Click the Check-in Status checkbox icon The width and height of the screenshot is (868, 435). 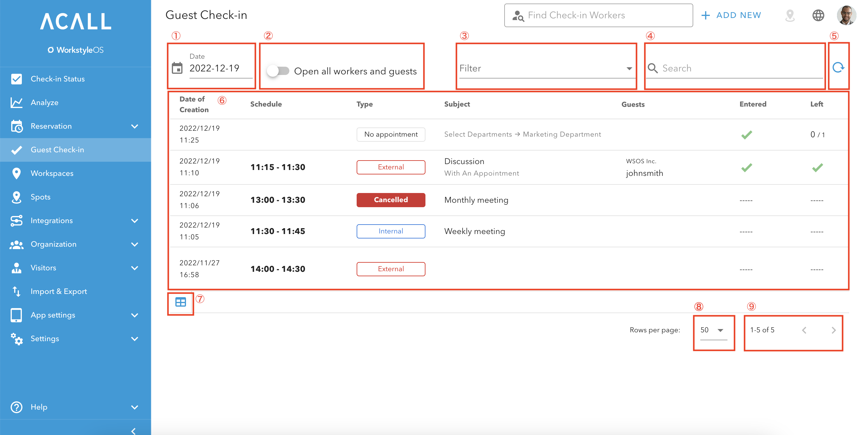tap(16, 79)
